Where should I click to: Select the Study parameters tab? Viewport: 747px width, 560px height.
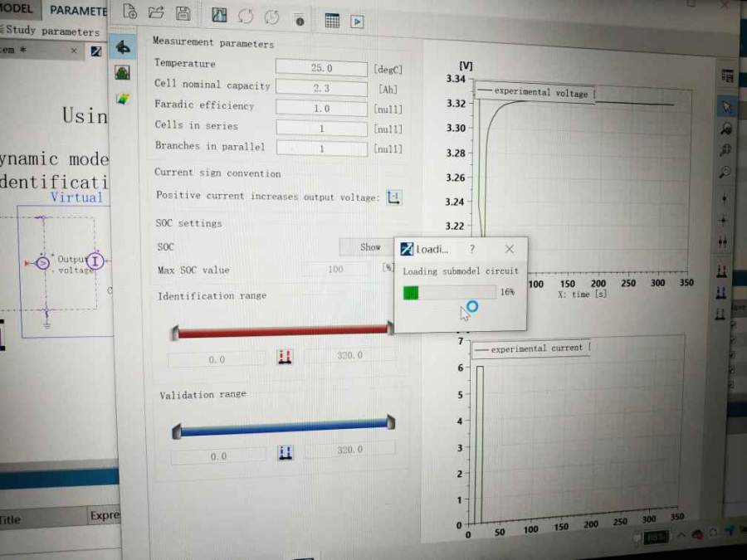tap(51, 32)
